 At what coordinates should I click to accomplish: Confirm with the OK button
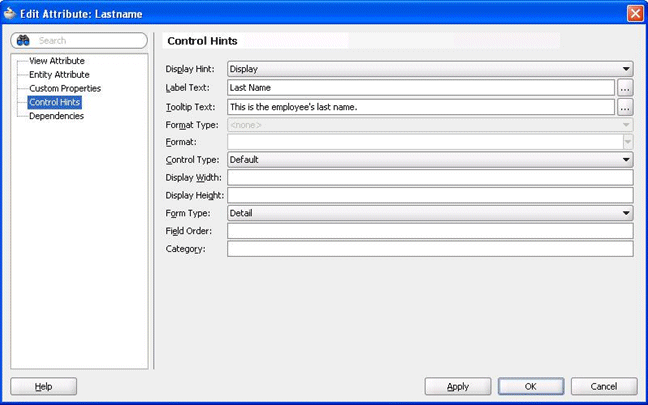tap(531, 386)
